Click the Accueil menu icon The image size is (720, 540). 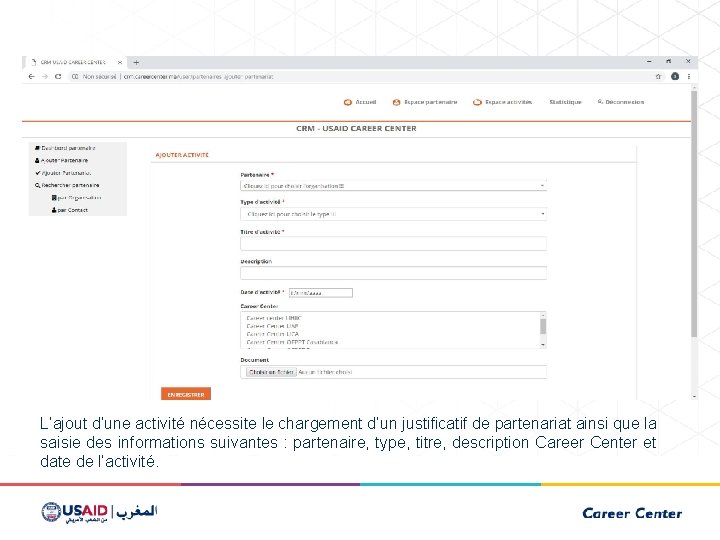[x=348, y=102]
